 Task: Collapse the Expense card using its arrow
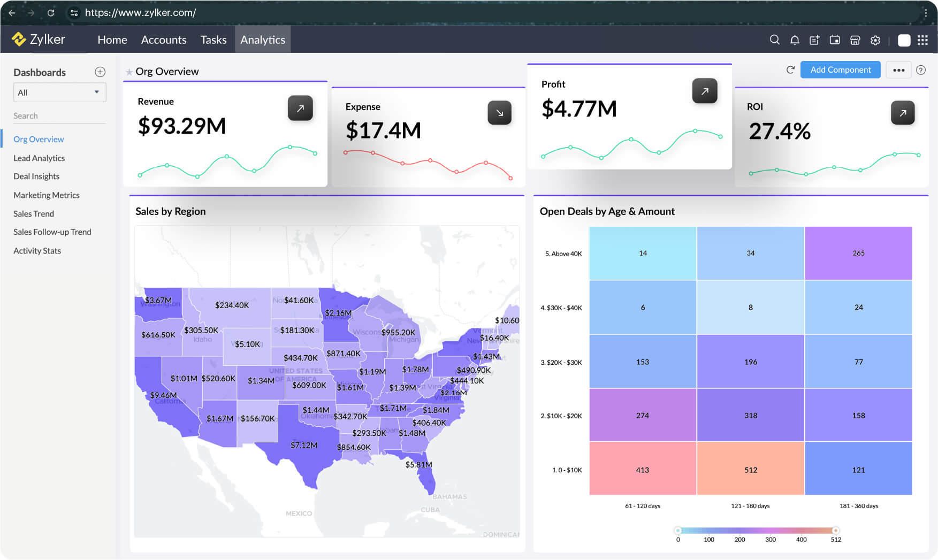pos(499,113)
